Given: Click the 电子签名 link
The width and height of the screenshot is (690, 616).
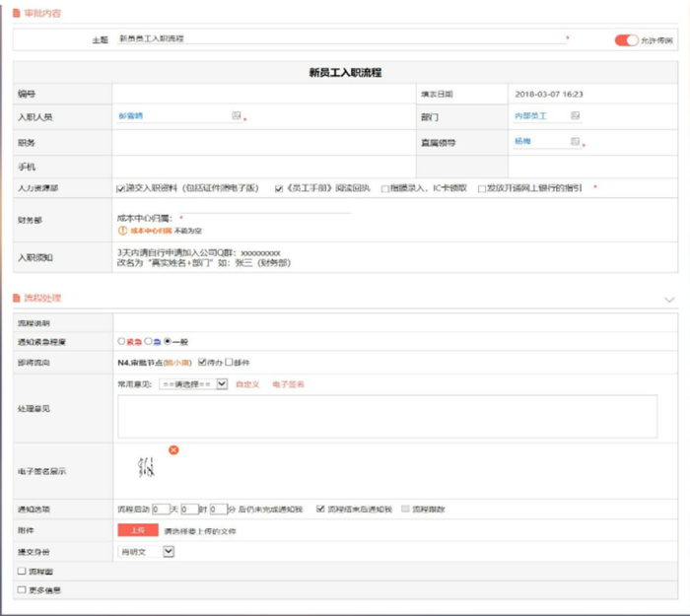Looking at the screenshot, I should click(288, 384).
